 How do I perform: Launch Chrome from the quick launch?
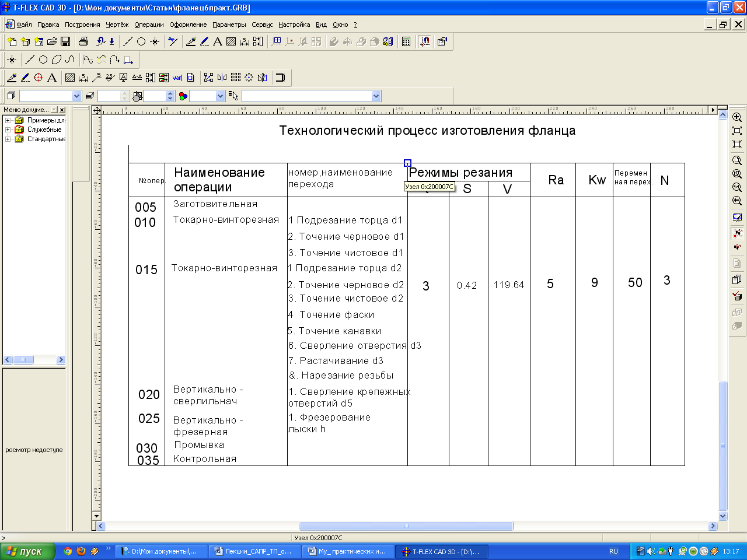68,551
